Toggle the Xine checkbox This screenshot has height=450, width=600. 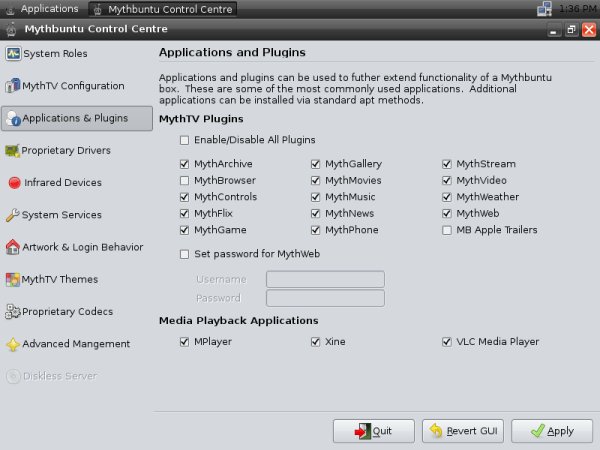pos(315,342)
